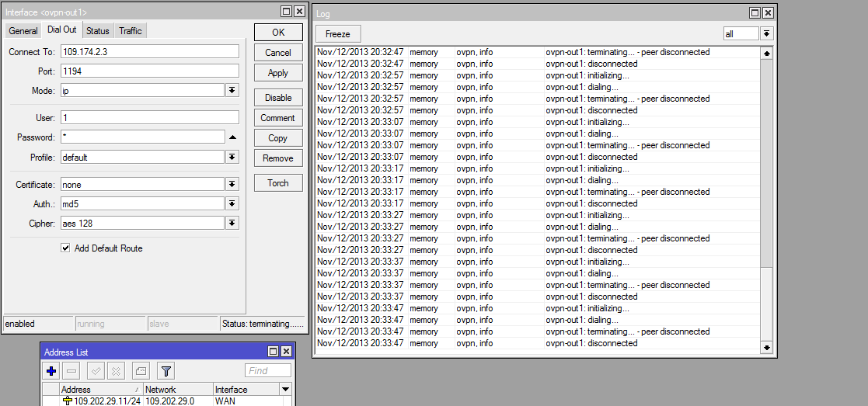
Task: Click the enable checkmark icon in Address List
Action: click(x=96, y=370)
